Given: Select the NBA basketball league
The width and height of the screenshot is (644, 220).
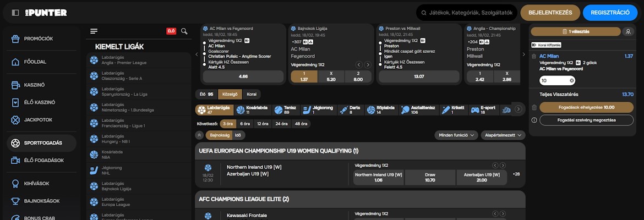Looking at the screenshot, I should point(139,155).
